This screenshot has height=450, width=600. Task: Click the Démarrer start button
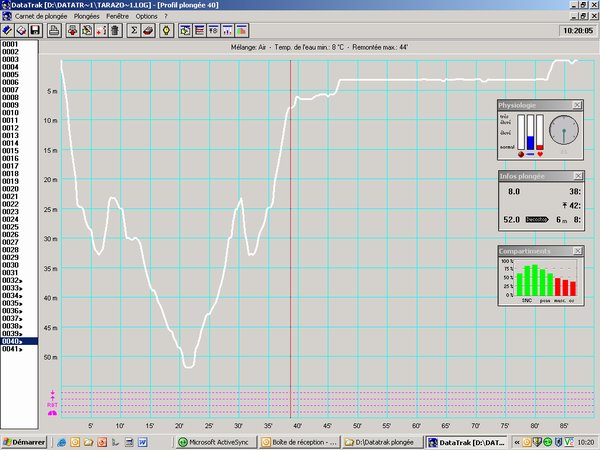click(24, 441)
